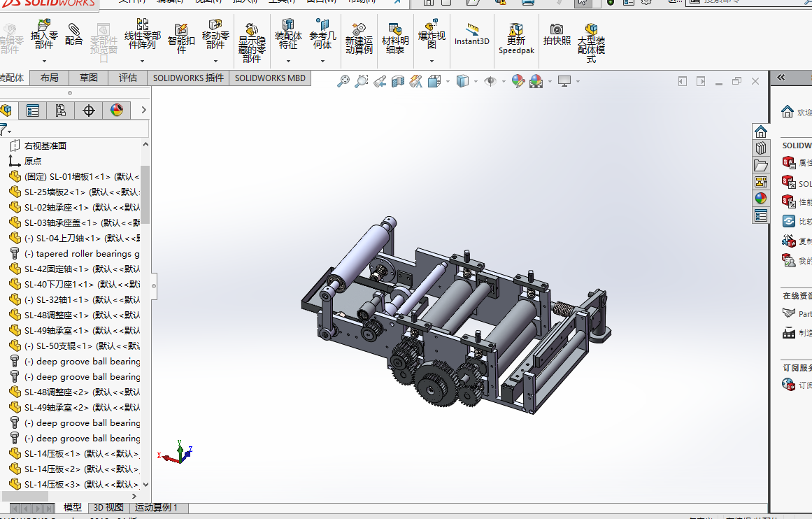The height and width of the screenshot is (519, 812).
Task: Toggle Large Assembly Mode (大型装配体模式)
Action: (591, 43)
